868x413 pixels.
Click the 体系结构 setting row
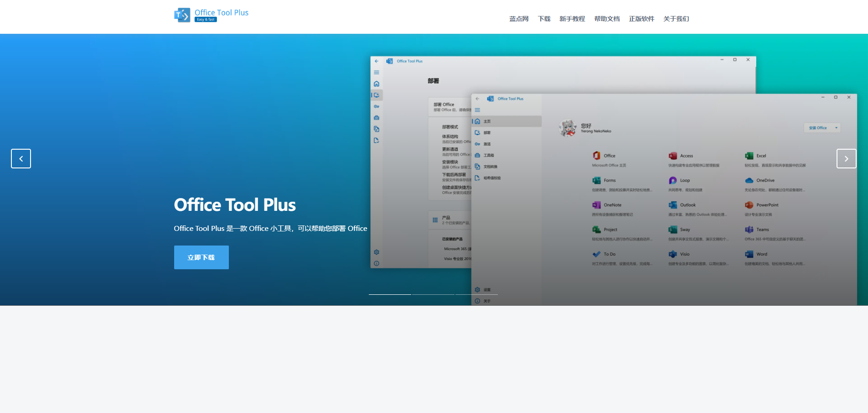tap(456, 139)
